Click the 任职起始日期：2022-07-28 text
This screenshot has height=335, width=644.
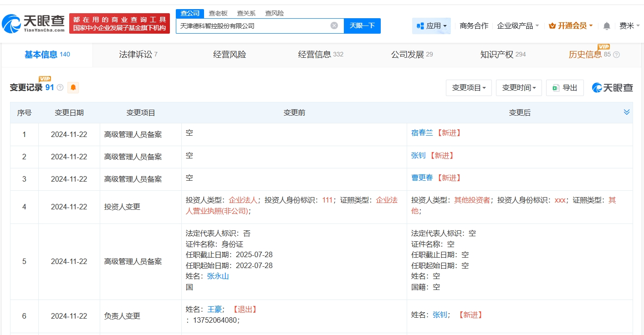(229, 266)
